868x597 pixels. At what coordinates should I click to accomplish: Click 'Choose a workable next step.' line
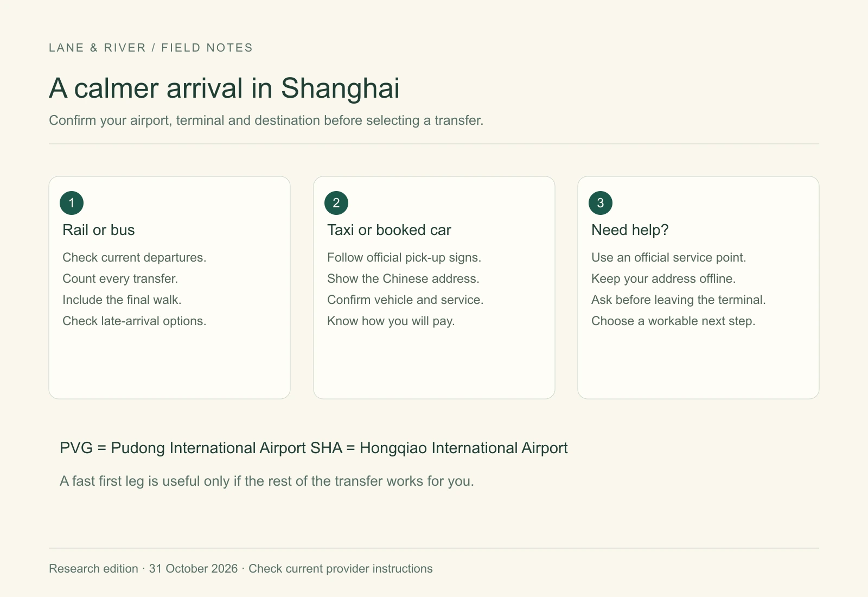(x=673, y=321)
